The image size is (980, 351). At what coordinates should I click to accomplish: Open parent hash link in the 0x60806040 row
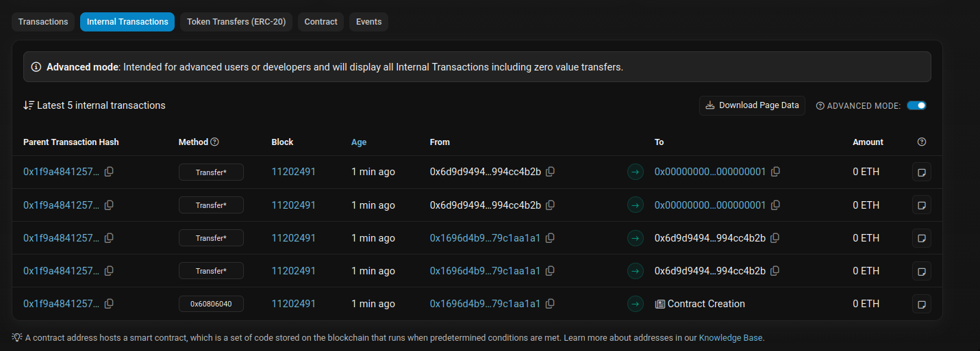point(61,304)
